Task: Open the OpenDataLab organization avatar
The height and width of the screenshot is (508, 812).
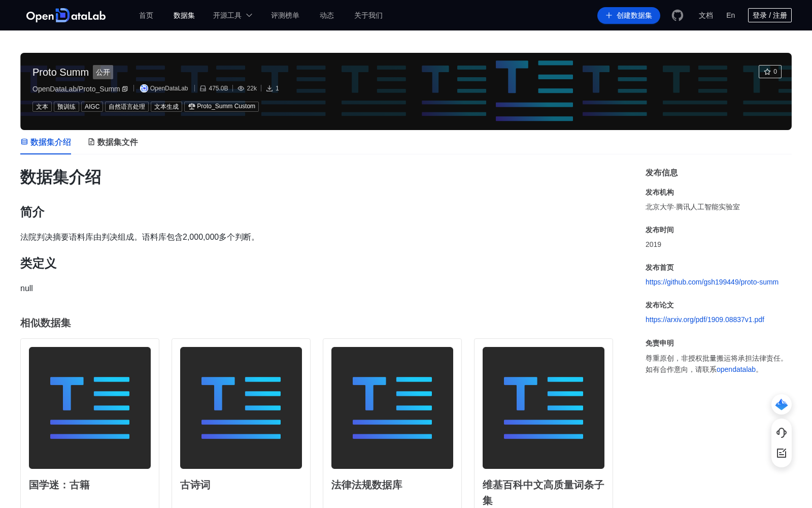Action: click(144, 88)
